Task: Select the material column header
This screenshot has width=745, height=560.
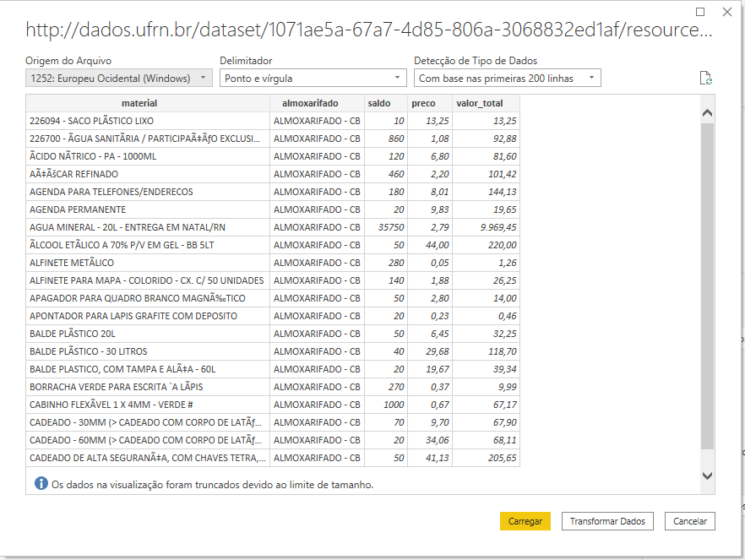Action: 148,103
